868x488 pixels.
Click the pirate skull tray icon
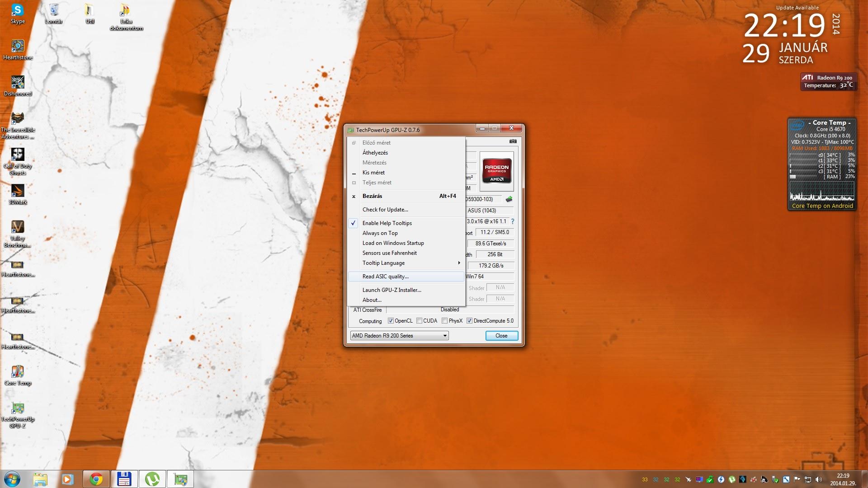tap(764, 479)
